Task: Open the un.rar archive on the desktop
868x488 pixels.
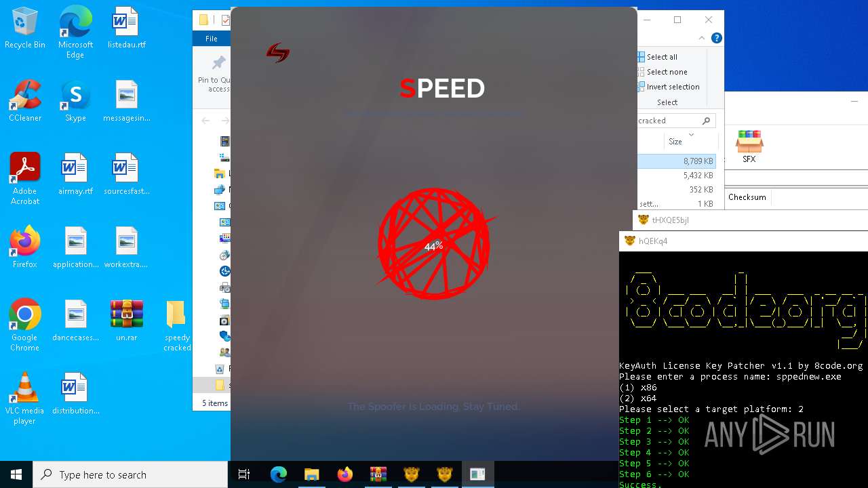Action: click(126, 321)
